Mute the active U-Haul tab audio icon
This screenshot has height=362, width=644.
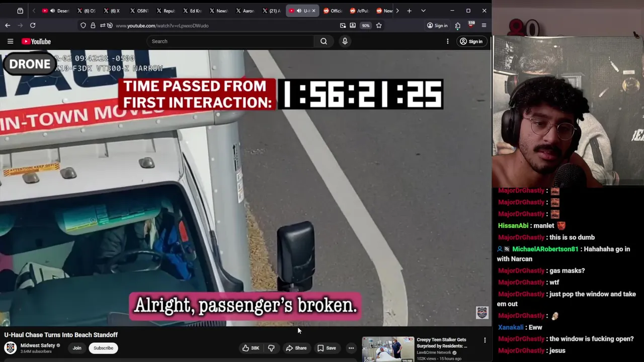tap(299, 11)
